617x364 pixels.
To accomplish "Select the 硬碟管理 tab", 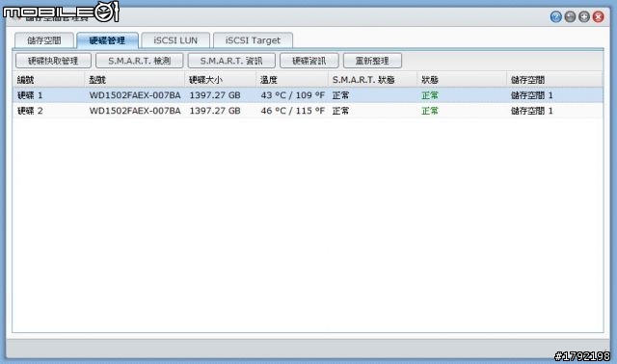I will pos(107,40).
